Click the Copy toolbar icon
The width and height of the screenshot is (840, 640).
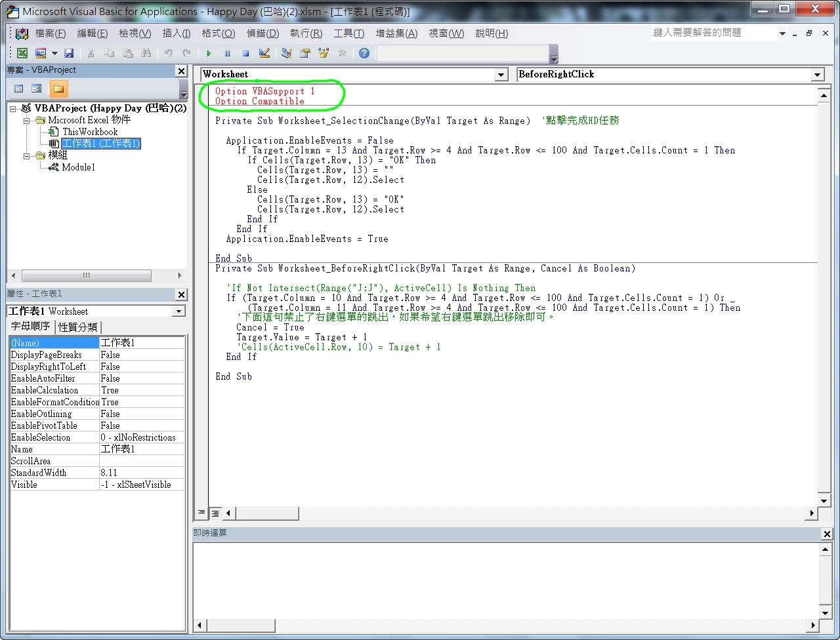(110, 53)
